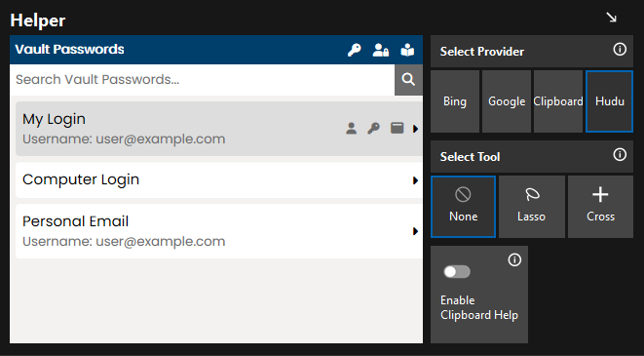Open the user-lock icon in Vault header
This screenshot has height=356, width=644.
(x=380, y=50)
